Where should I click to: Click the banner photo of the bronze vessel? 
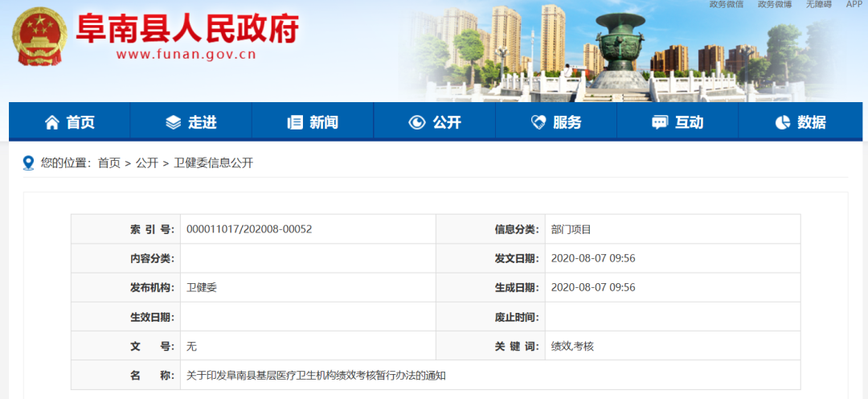tap(620, 50)
